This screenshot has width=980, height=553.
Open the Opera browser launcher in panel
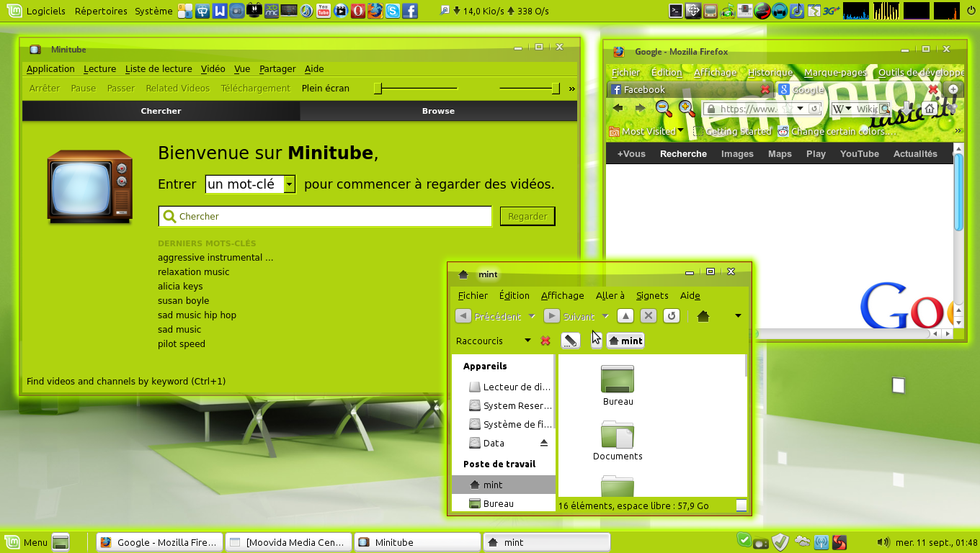click(x=358, y=11)
